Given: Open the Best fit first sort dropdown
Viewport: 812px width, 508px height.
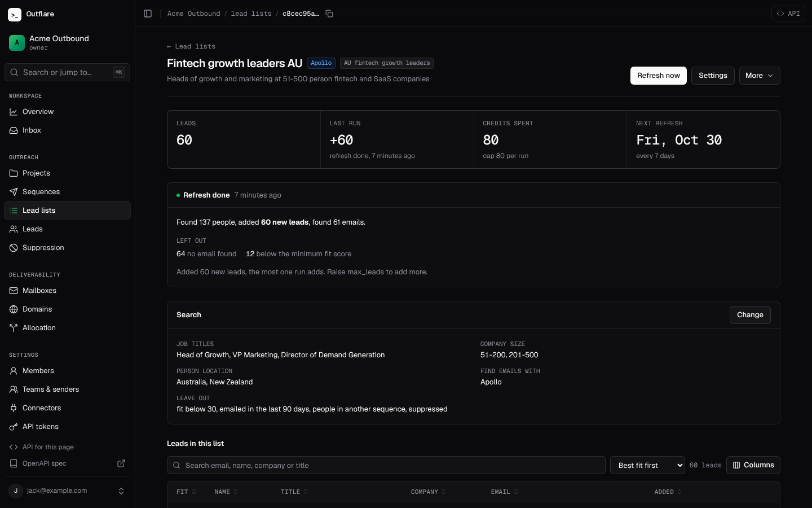Looking at the screenshot, I should click(x=647, y=465).
